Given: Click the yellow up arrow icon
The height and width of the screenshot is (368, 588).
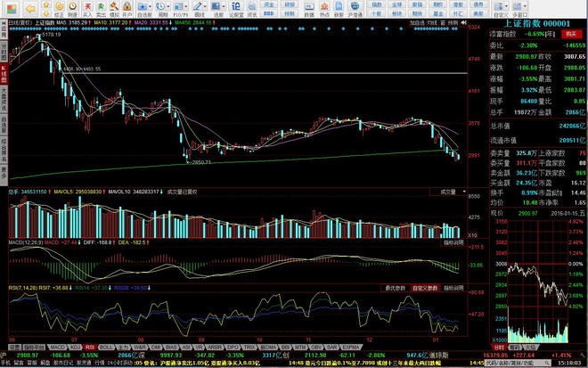Looking at the screenshot, I should point(46,4).
